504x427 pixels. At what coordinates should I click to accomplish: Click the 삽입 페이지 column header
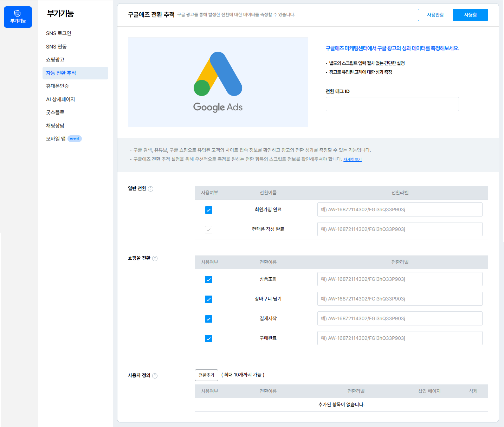pos(429,391)
